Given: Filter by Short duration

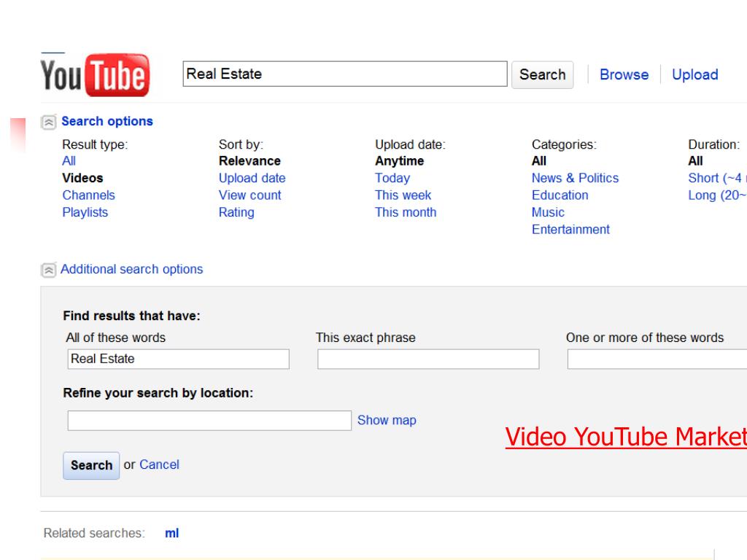Looking at the screenshot, I should click(718, 178).
